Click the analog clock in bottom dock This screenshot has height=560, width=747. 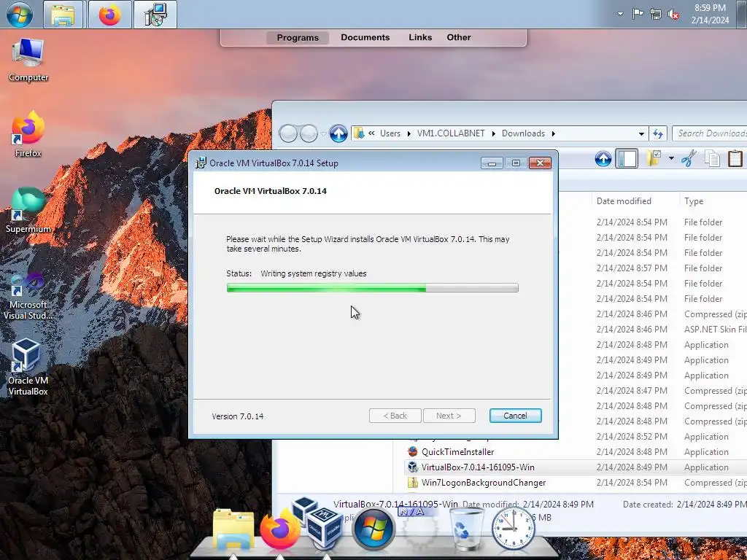click(513, 528)
